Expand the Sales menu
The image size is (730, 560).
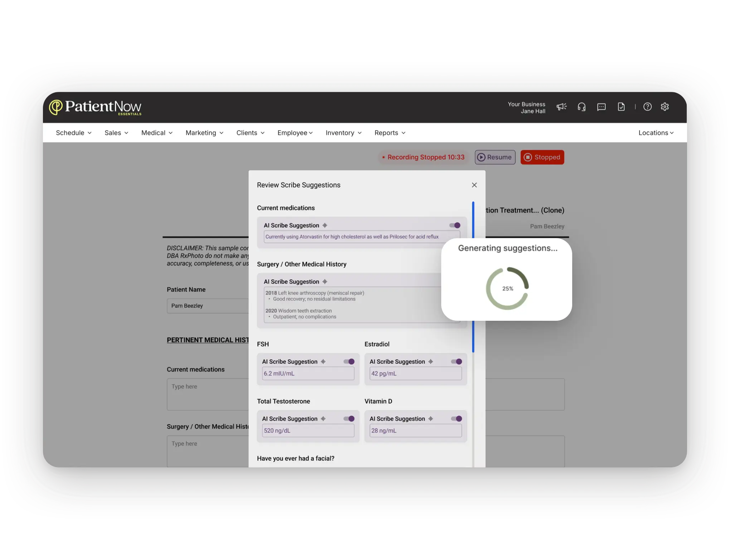click(x=116, y=133)
